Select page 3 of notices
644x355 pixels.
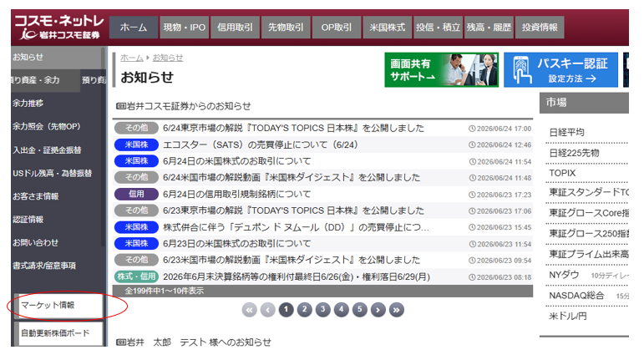tap(322, 309)
